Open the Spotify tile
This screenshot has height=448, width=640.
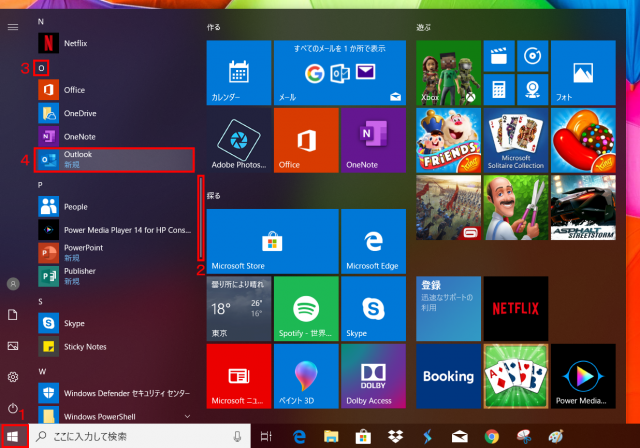click(x=306, y=309)
